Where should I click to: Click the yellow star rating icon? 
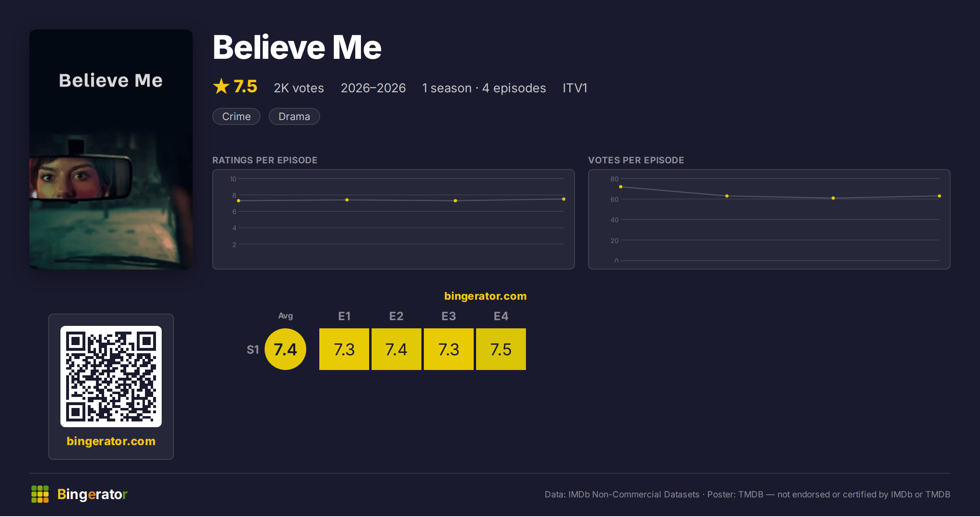(221, 87)
